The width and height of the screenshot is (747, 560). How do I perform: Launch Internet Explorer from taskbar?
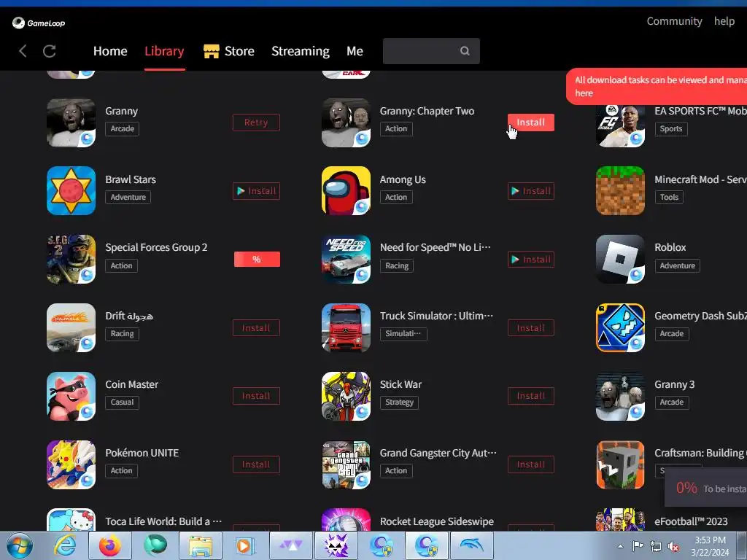[x=65, y=545]
